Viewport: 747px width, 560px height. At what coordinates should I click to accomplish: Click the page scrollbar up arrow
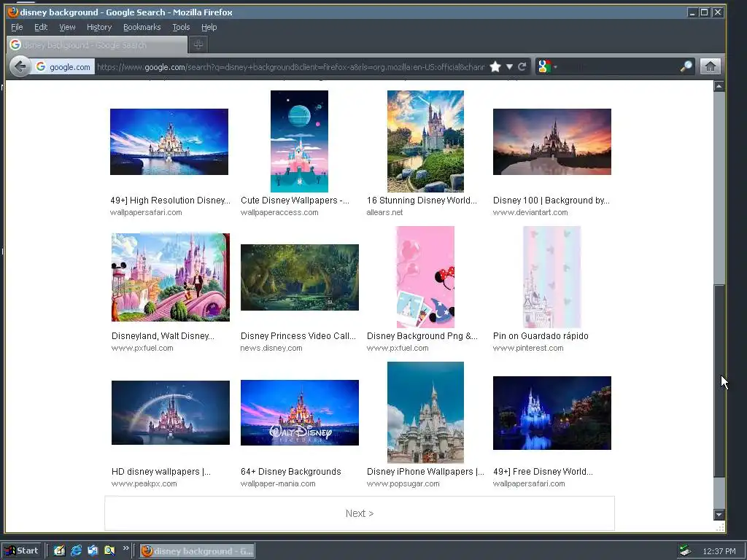719,86
